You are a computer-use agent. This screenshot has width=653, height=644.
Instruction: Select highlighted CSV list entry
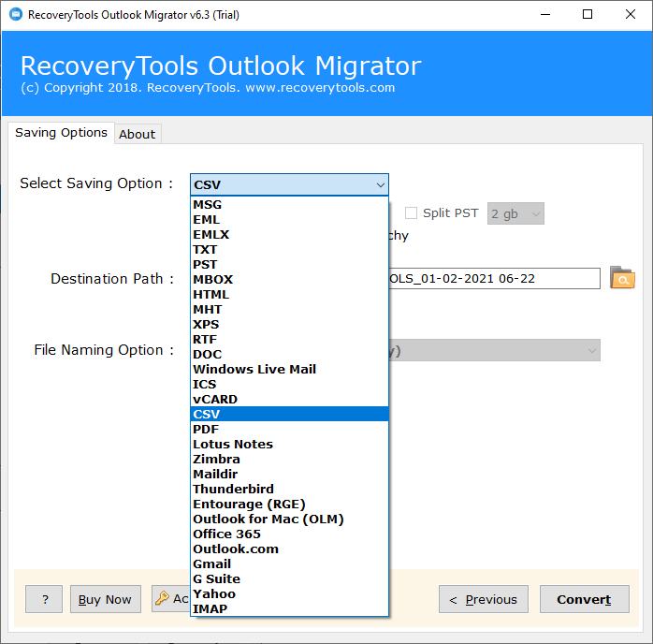coord(289,414)
